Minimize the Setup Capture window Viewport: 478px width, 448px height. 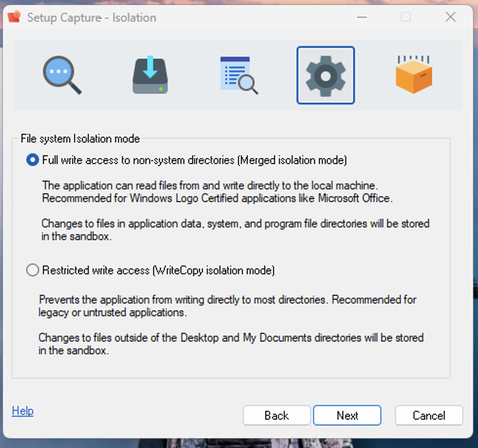point(361,17)
